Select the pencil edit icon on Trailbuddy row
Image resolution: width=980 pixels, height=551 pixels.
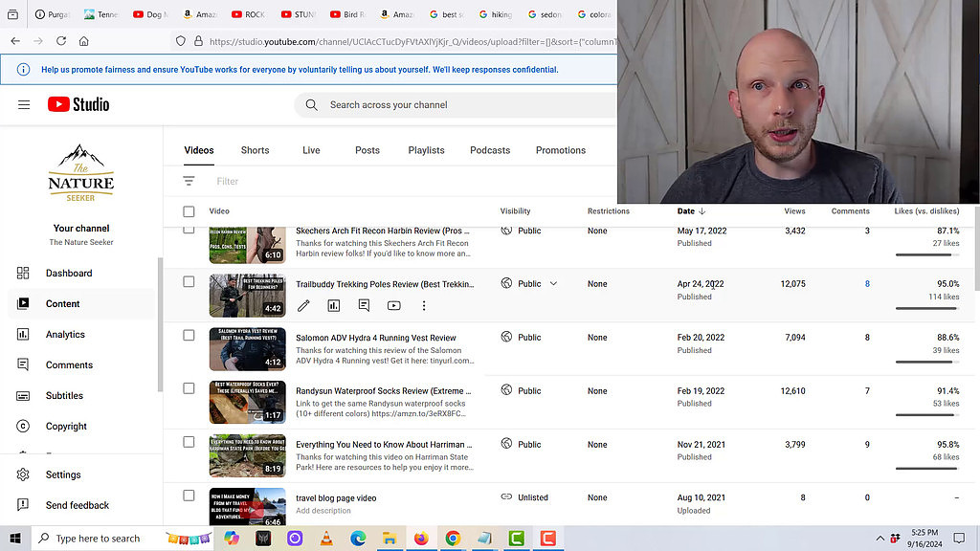303,305
